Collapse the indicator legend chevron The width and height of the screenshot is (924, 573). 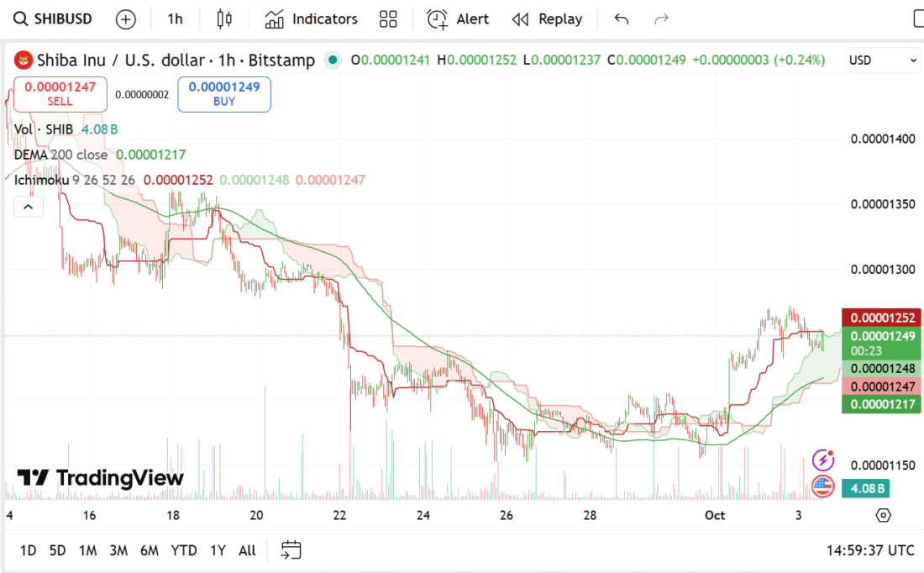tap(29, 207)
